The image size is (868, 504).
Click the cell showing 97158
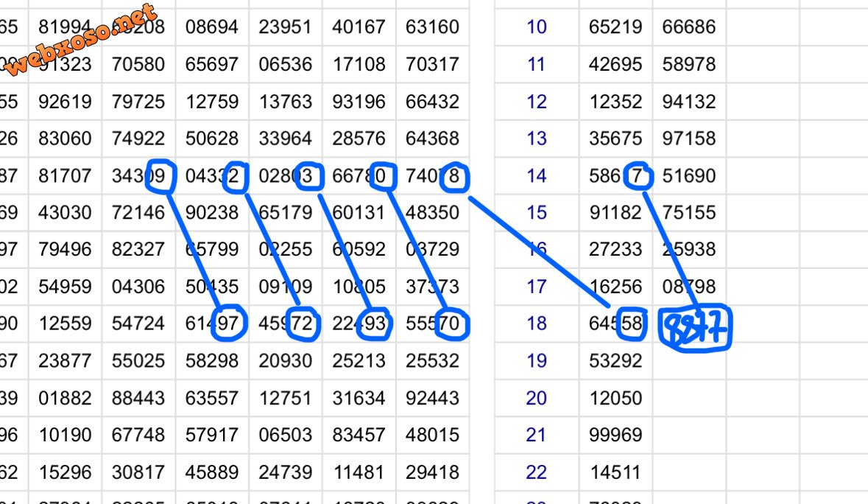tap(688, 139)
